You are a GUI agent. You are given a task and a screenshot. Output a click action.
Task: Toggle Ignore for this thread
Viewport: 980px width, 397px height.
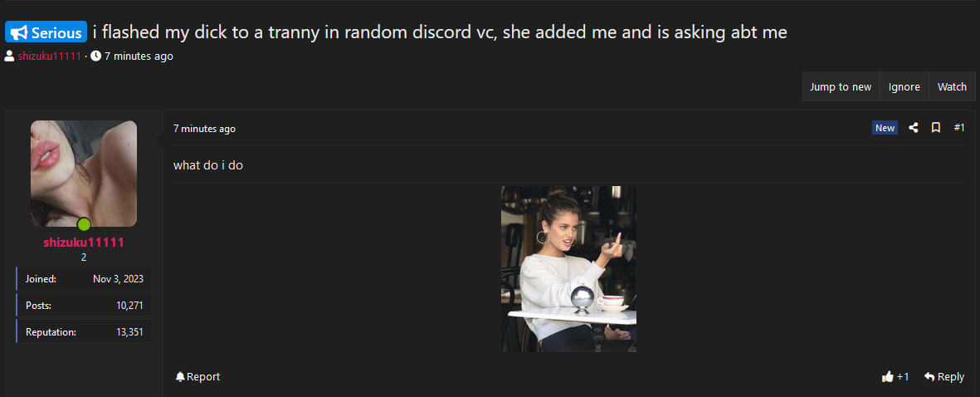pyautogui.click(x=904, y=87)
